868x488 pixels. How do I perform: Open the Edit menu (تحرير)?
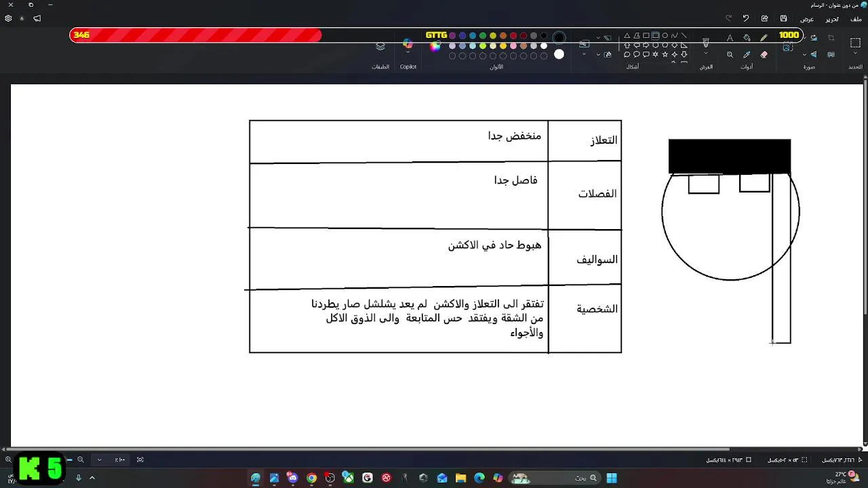click(832, 19)
